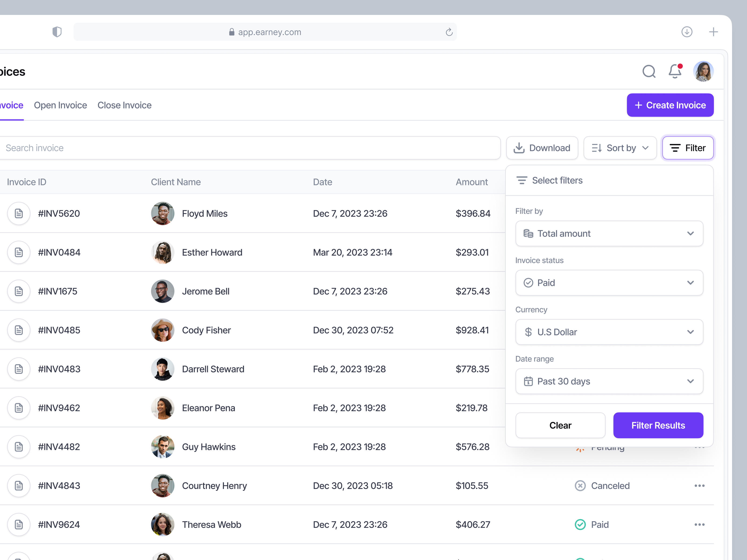Switch to the Close Invoice tab
Viewport: 747px width, 560px height.
click(x=124, y=105)
